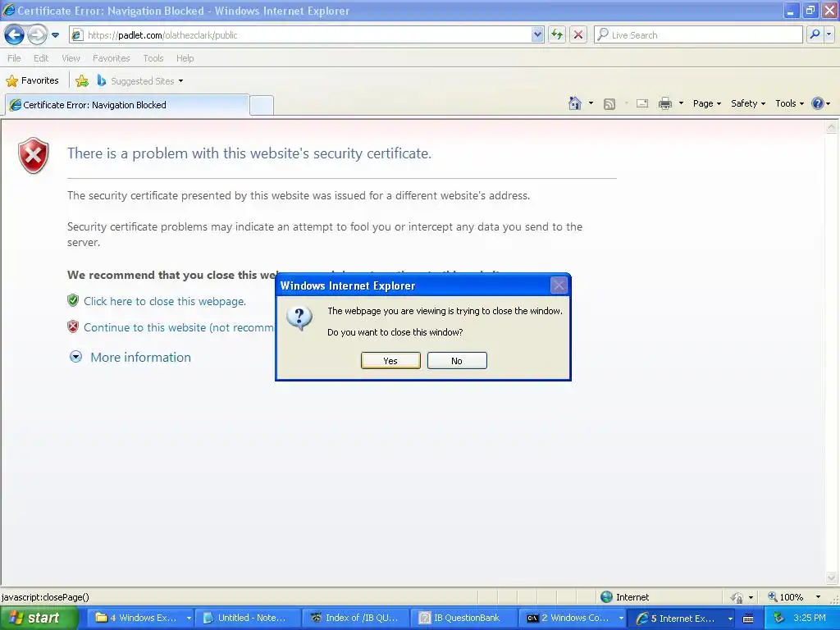This screenshot has height=630, width=840.
Task: Click the green shield icon beside close link
Action: pos(73,300)
